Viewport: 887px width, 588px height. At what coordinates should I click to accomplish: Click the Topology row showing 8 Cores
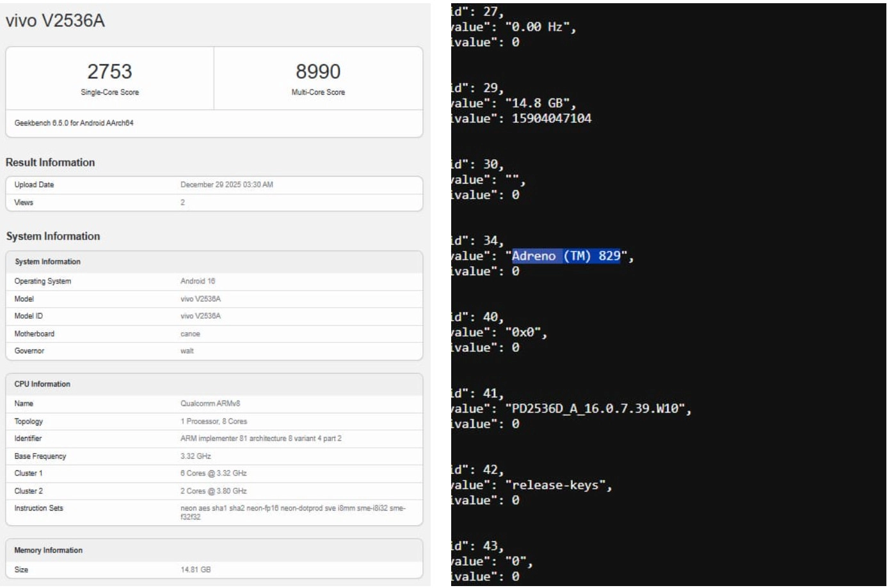pyautogui.click(x=214, y=422)
